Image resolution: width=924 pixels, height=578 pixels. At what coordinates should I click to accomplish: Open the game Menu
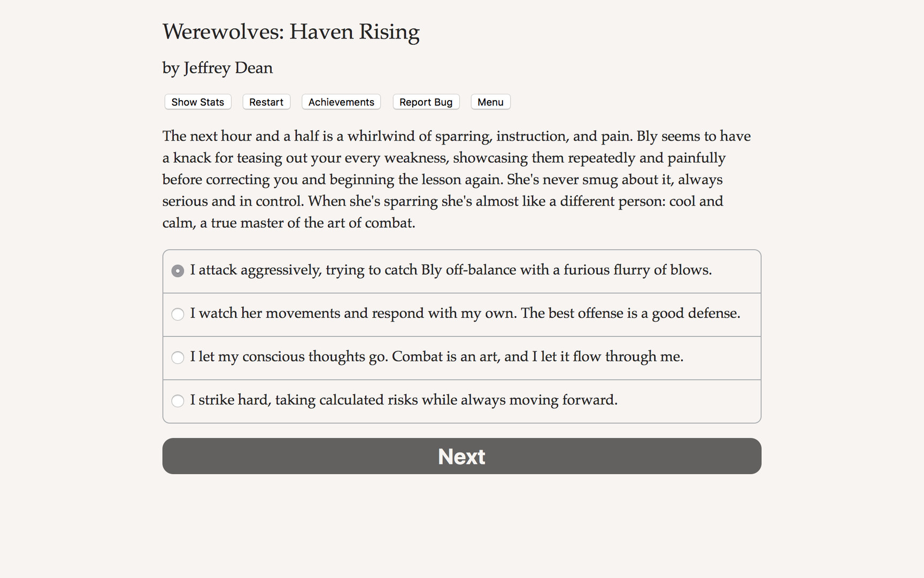(490, 102)
